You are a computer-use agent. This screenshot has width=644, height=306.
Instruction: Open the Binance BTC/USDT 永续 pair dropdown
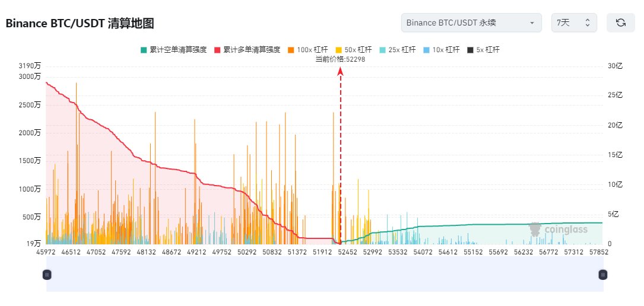click(x=471, y=23)
